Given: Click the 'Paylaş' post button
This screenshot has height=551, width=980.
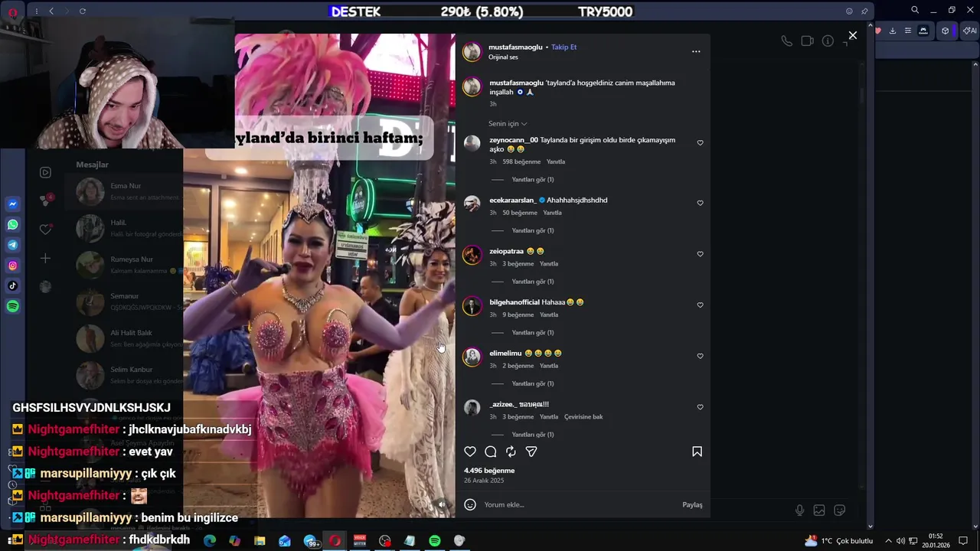Looking at the screenshot, I should (692, 504).
